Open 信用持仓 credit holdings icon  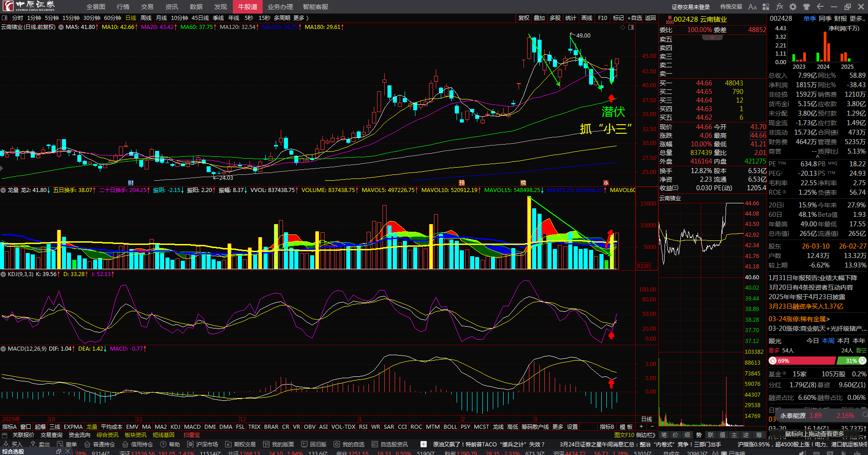125,445
